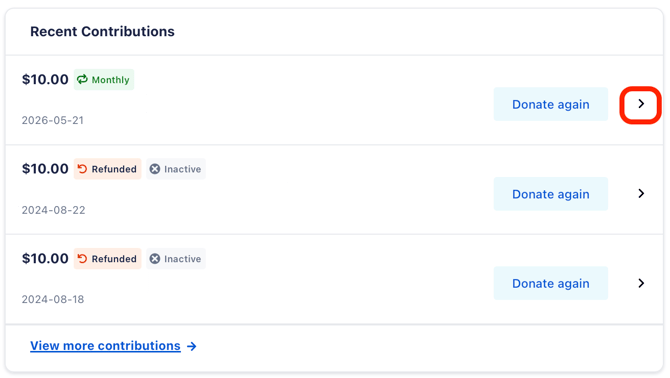Viewport: 670px width, 378px height.
Task: Click the 2024-08-22 date text
Action: [53, 210]
